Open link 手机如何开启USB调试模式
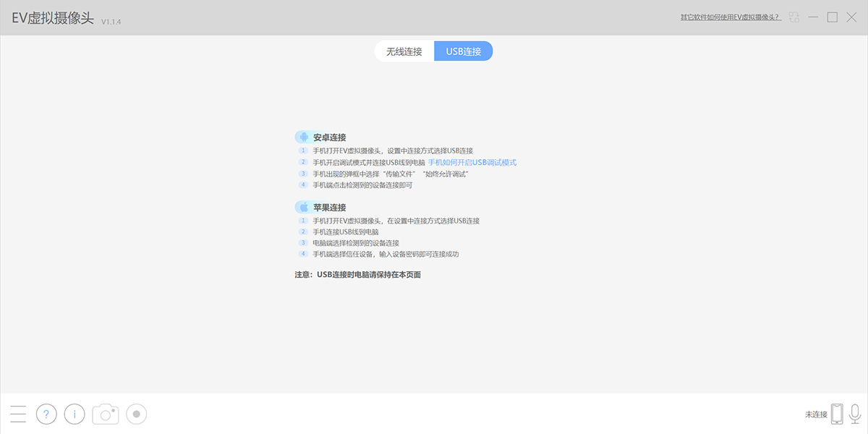This screenshot has height=434, width=868. point(472,163)
